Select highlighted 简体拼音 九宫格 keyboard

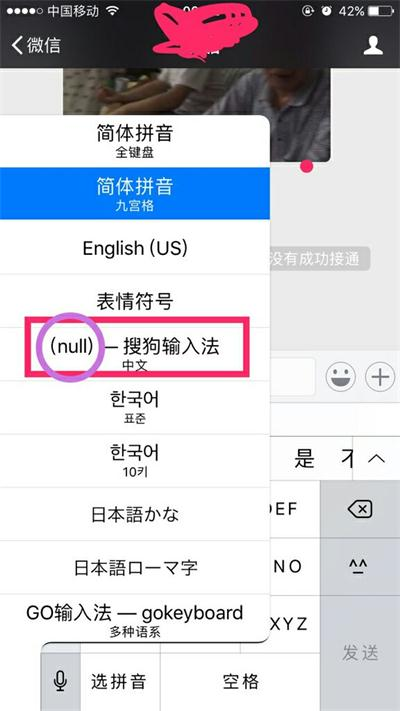coord(135,194)
